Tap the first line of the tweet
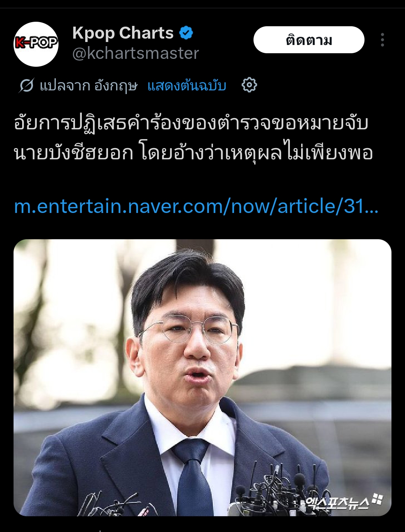 191,124
